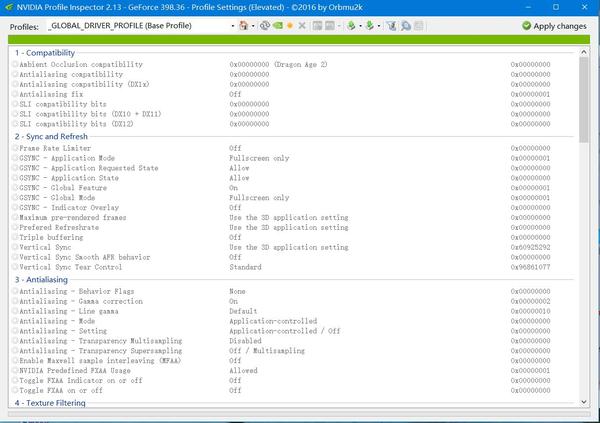Click the Refresh profile icon
Viewport: 600px width, 423px height.
(x=264, y=26)
